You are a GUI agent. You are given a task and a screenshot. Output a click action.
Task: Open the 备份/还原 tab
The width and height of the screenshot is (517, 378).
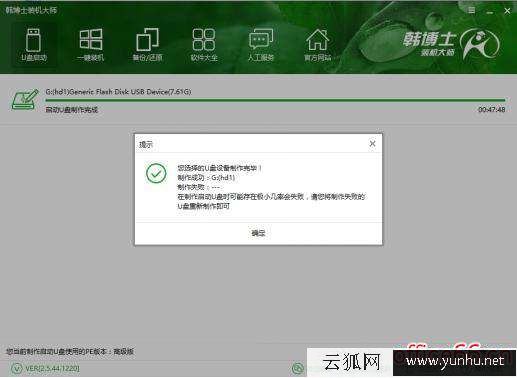147,45
